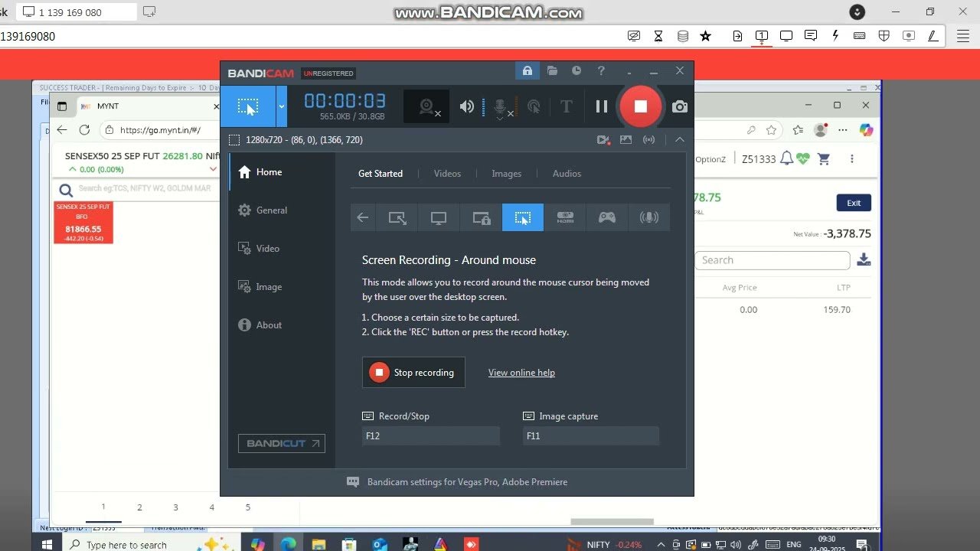Open the View online help link
This screenshot has width=980, height=551.
pyautogui.click(x=521, y=373)
